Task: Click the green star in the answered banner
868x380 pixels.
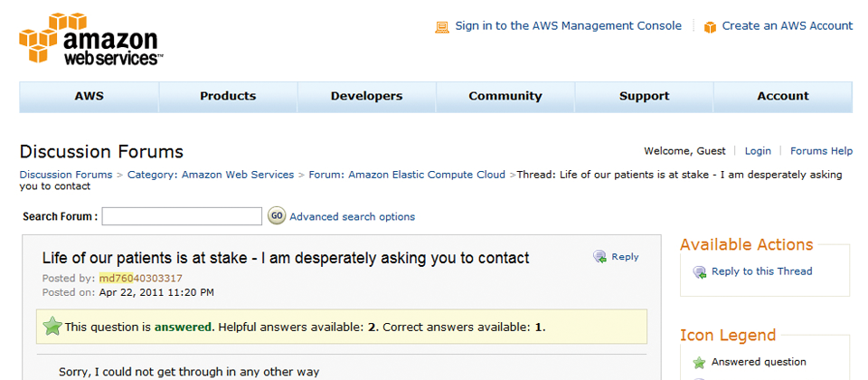Action: (x=52, y=327)
